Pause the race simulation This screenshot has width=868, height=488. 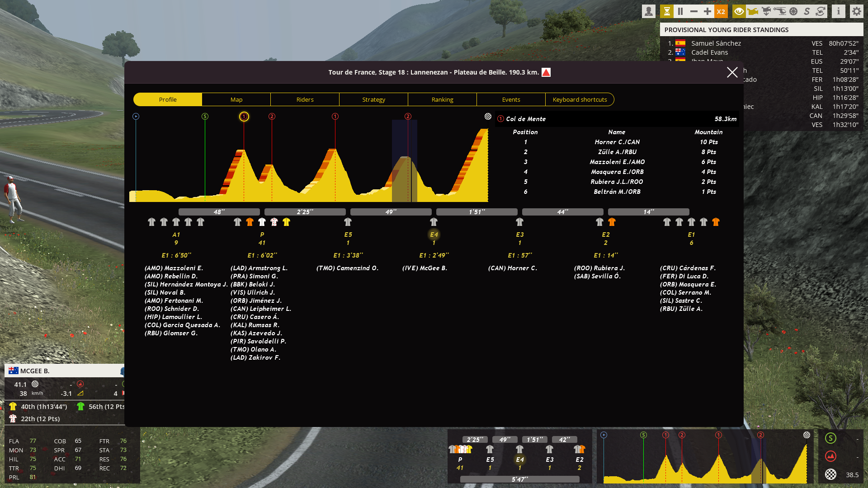pyautogui.click(x=680, y=11)
